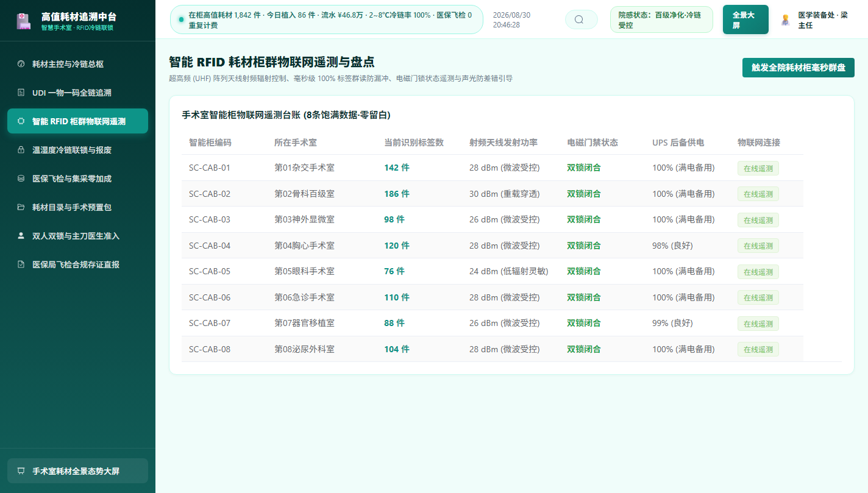868x493 pixels.
Task: Open 医保局飞检合规存证直报 menu item
Action: pyautogui.click(x=77, y=264)
